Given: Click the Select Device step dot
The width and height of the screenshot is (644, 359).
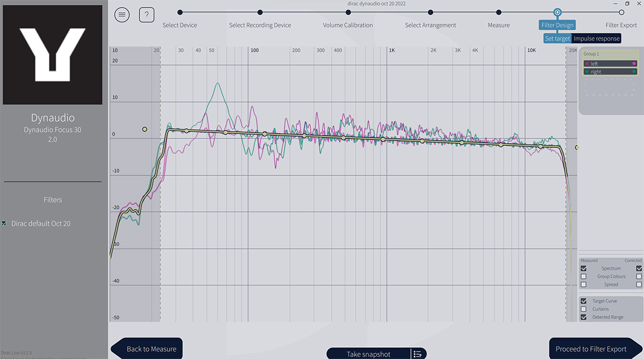Looking at the screenshot, I should 180,12.
